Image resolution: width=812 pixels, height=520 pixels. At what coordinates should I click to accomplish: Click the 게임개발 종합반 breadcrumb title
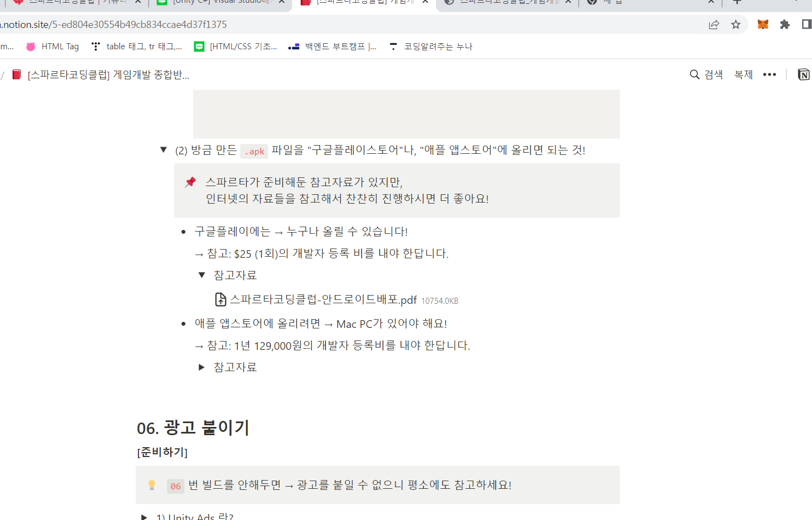click(x=108, y=74)
